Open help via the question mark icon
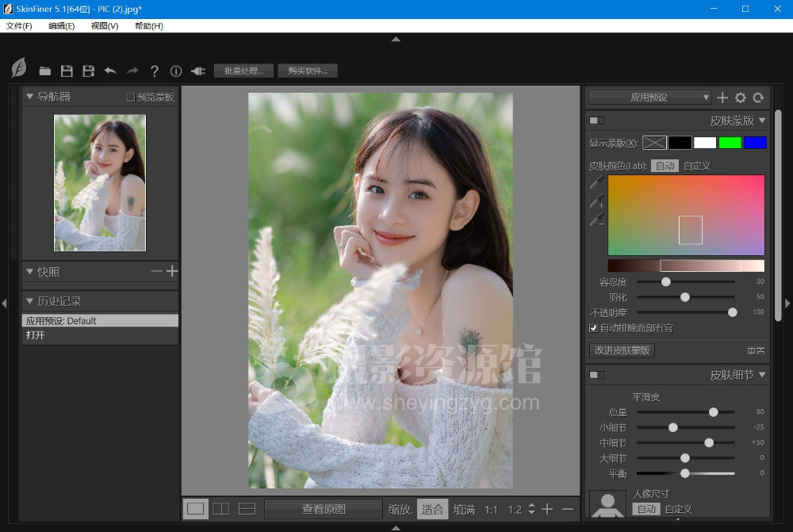The height and width of the screenshot is (532, 793). (155, 71)
